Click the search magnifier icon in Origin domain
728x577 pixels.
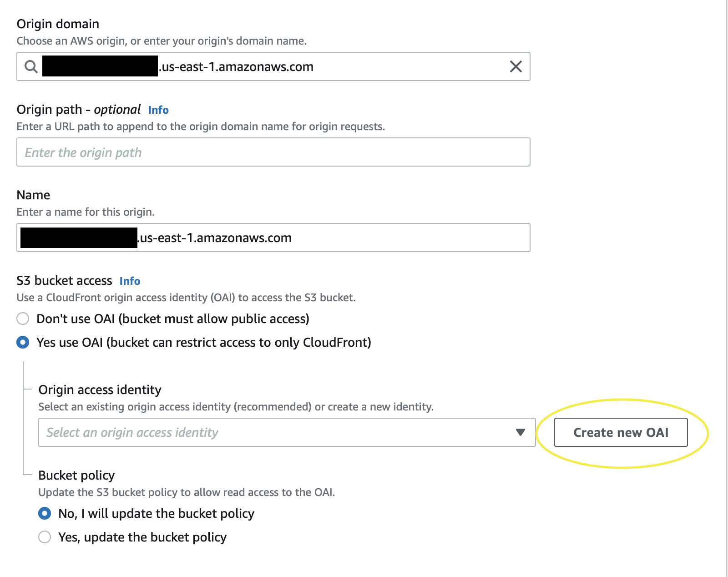[31, 66]
